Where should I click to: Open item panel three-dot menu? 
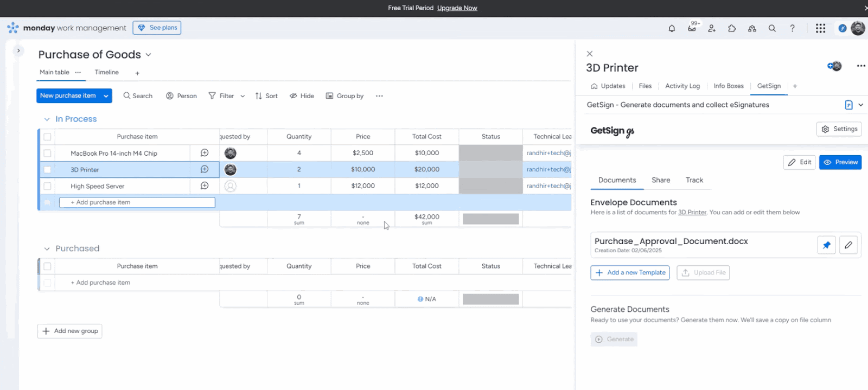pyautogui.click(x=861, y=66)
